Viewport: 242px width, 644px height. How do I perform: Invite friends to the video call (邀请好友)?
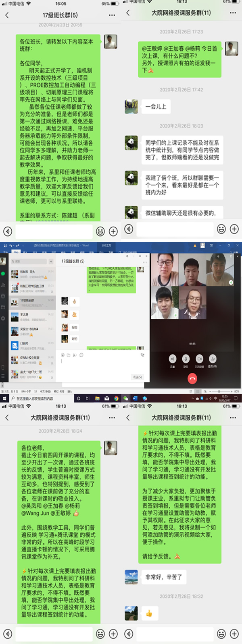click(213, 359)
